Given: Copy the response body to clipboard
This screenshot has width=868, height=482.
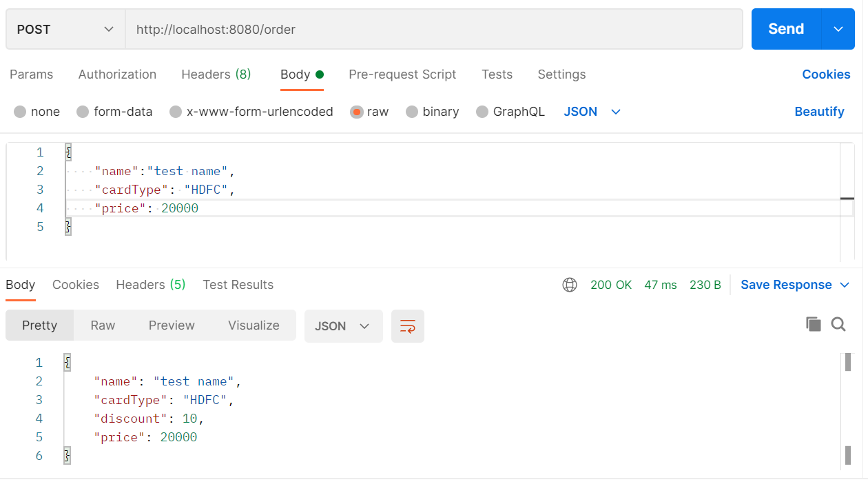Looking at the screenshot, I should pos(814,324).
